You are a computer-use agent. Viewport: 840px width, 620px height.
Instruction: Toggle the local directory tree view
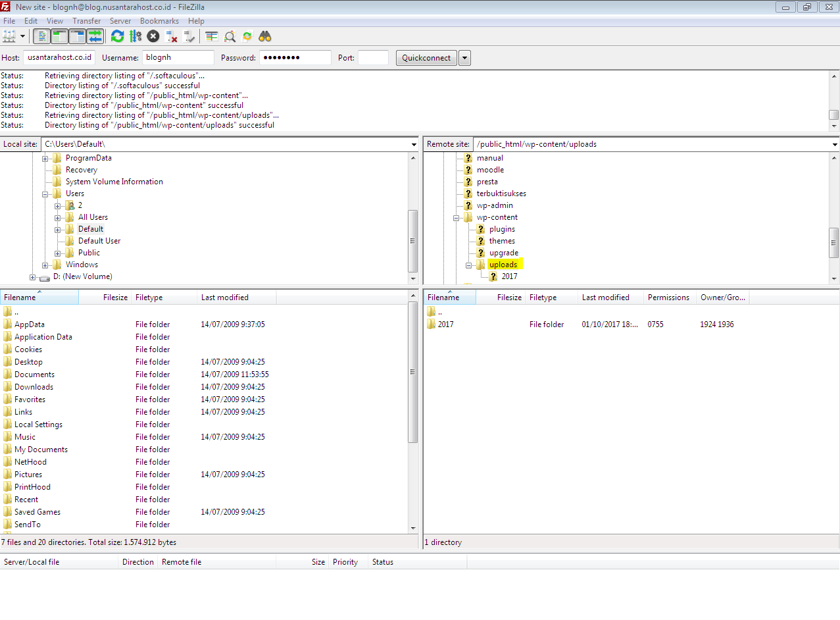coord(59,36)
